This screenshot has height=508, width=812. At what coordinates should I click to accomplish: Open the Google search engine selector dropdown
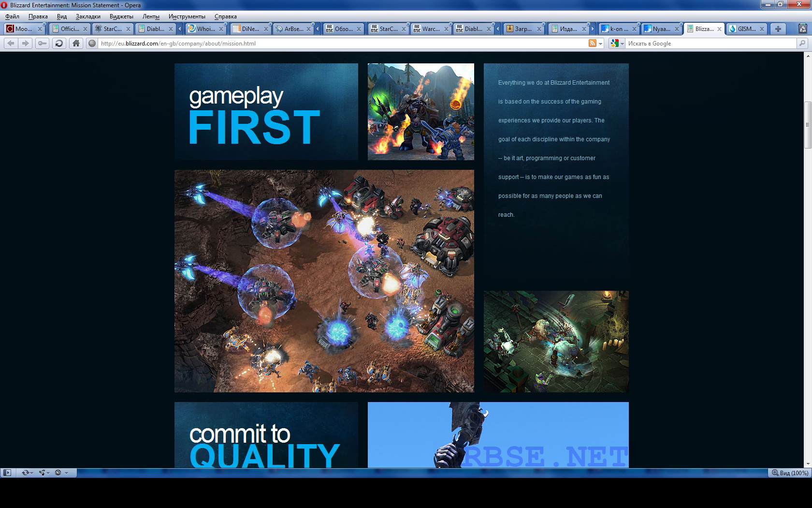click(x=617, y=44)
